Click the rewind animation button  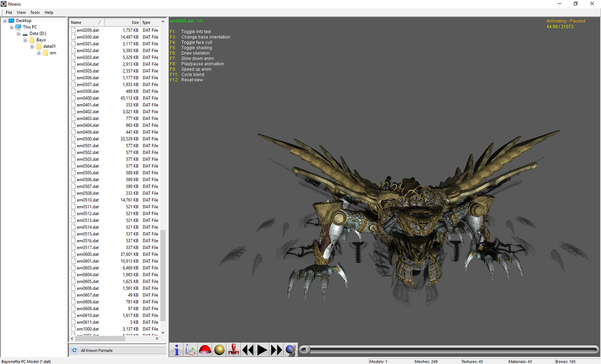(x=248, y=349)
